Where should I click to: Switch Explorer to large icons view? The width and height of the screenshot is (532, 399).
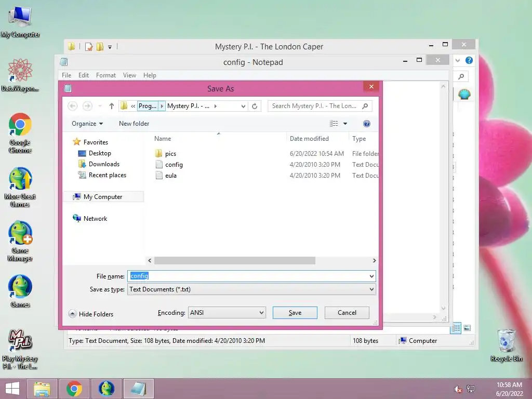(x=467, y=328)
